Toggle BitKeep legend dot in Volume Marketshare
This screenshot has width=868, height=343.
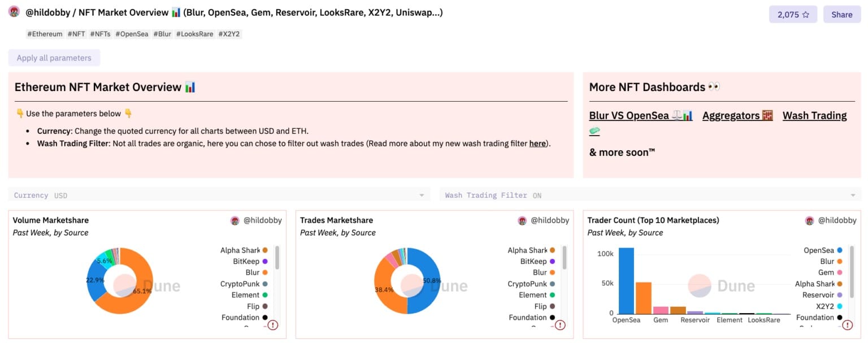[x=265, y=262]
